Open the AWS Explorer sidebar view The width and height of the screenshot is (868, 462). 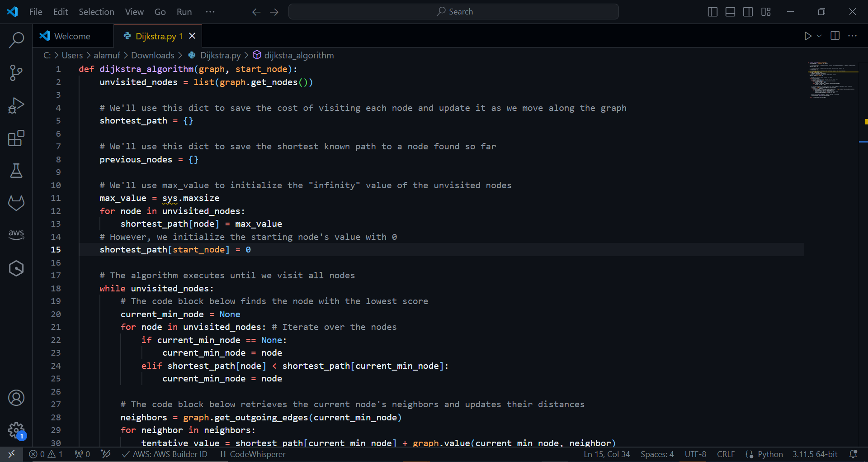coord(16,234)
